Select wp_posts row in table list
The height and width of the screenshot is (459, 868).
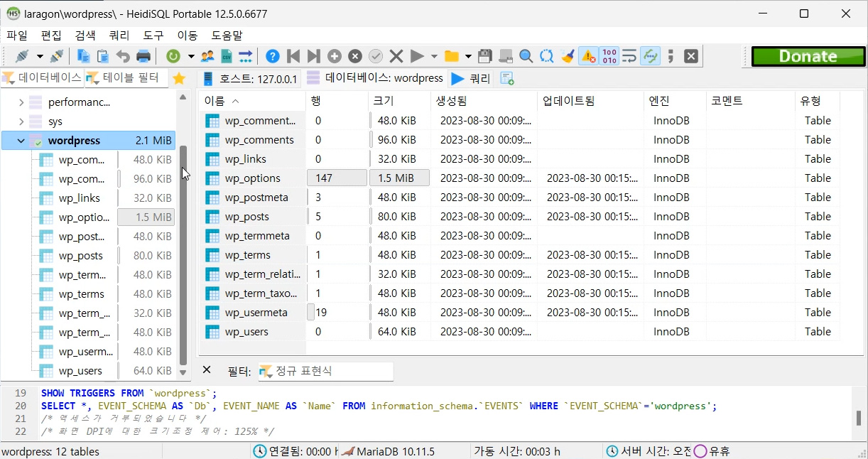519,217
